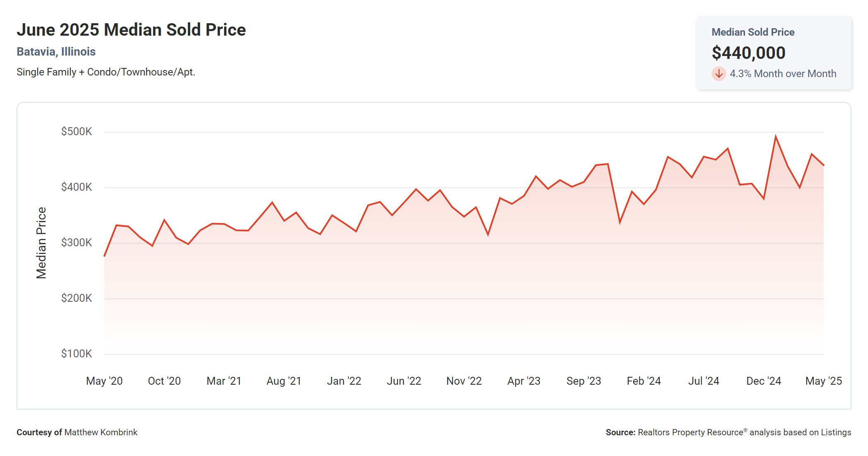Select the May '25 x-axis label

823,381
